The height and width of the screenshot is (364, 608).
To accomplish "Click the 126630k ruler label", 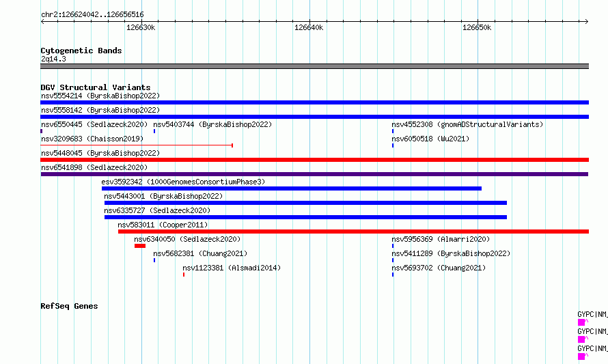I will click(x=141, y=27).
